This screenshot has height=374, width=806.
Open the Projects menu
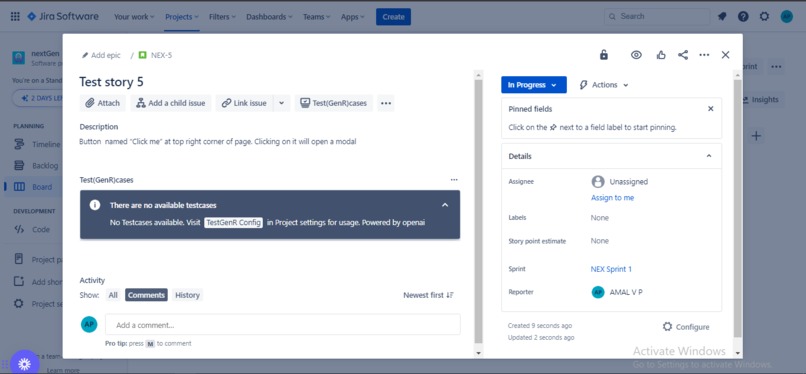tap(182, 17)
